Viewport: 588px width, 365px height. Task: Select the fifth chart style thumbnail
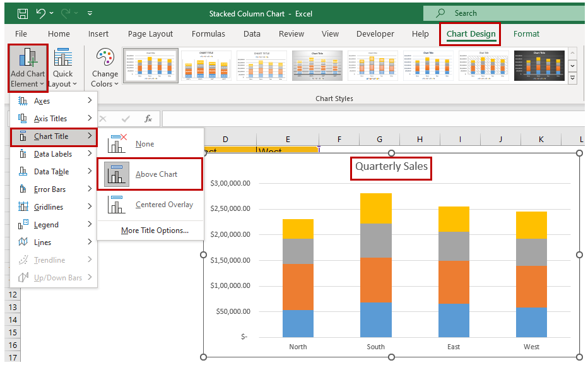(x=373, y=66)
